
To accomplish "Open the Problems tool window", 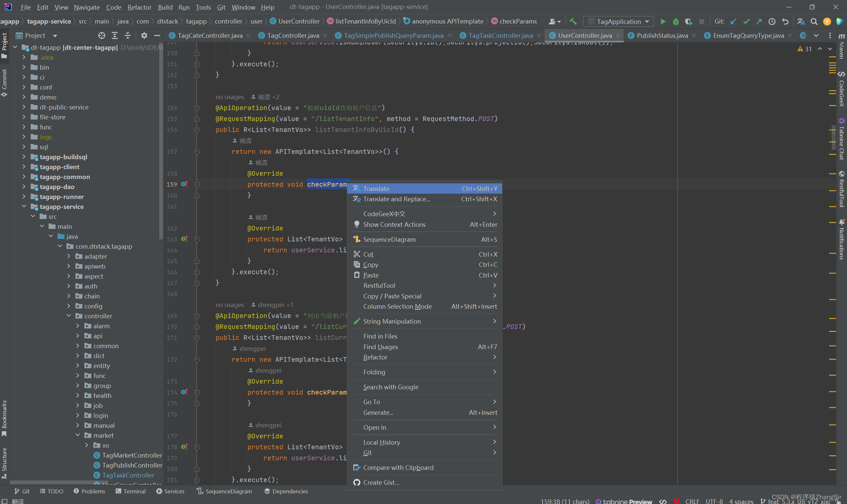I will coord(89,491).
